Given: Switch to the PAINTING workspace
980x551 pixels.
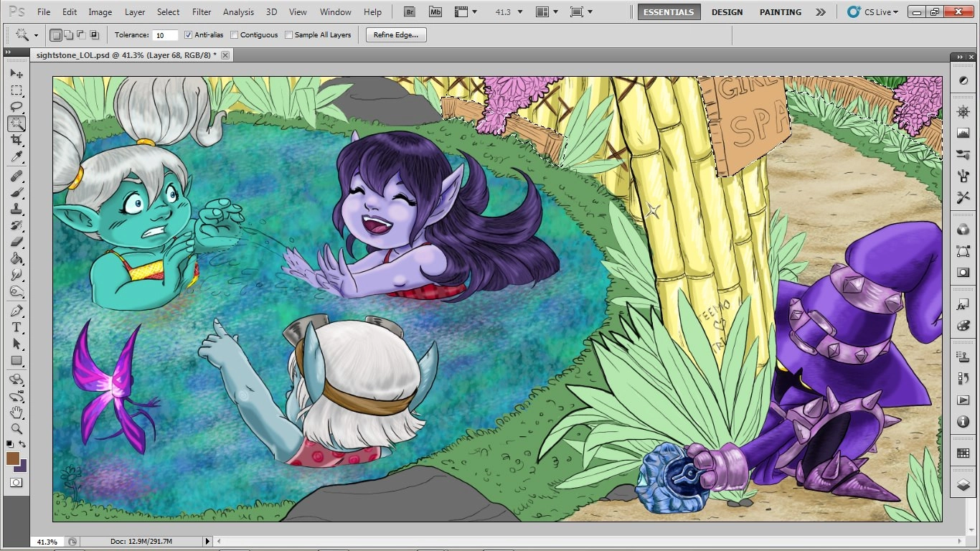Looking at the screenshot, I should click(781, 12).
